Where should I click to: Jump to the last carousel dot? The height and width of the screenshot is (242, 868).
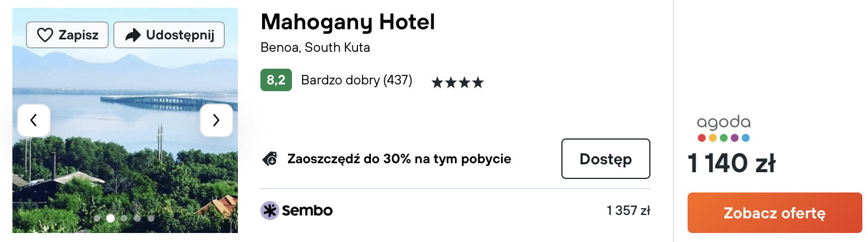151,218
